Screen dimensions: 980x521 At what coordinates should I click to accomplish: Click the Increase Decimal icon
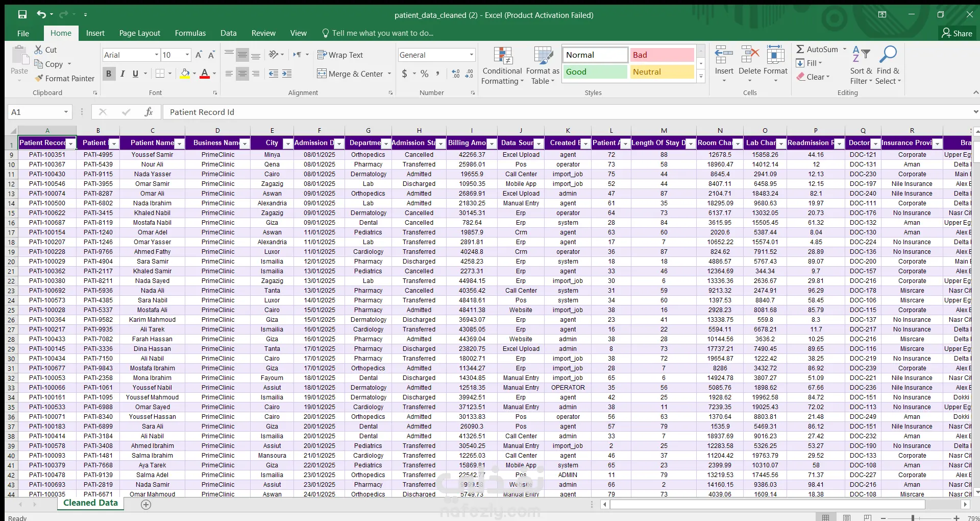[x=456, y=74]
